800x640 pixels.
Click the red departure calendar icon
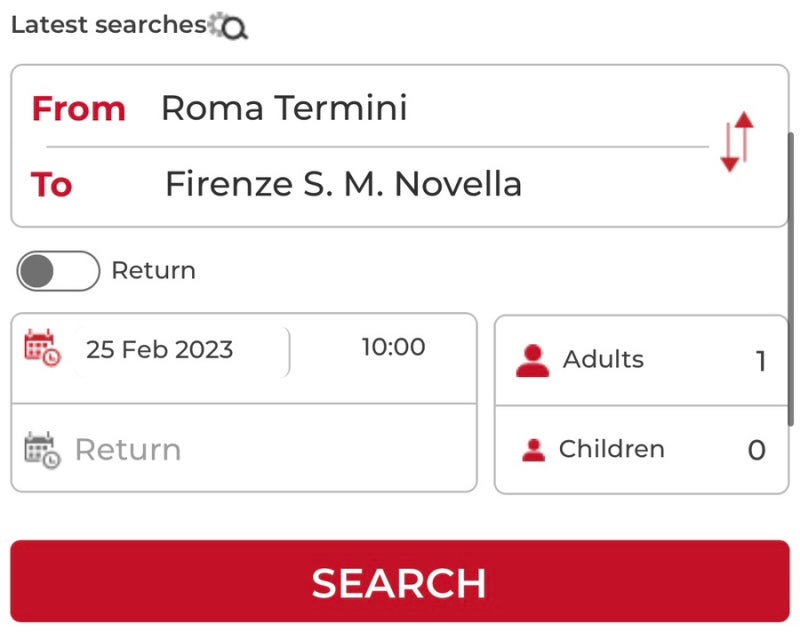click(x=42, y=348)
